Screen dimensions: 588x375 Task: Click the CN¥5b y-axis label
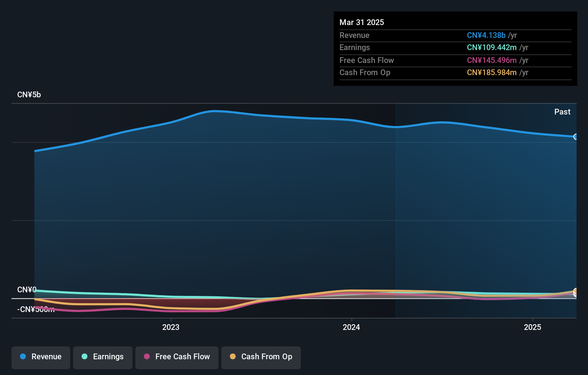(x=29, y=95)
